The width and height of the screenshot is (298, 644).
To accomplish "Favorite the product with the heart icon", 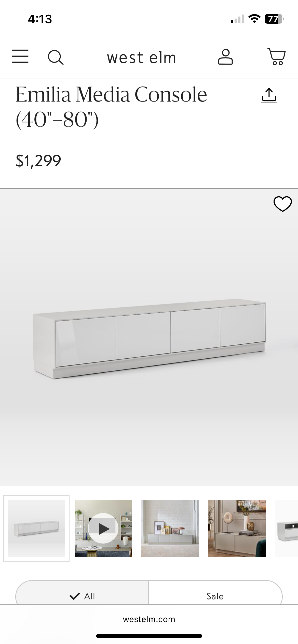I will tap(282, 204).
